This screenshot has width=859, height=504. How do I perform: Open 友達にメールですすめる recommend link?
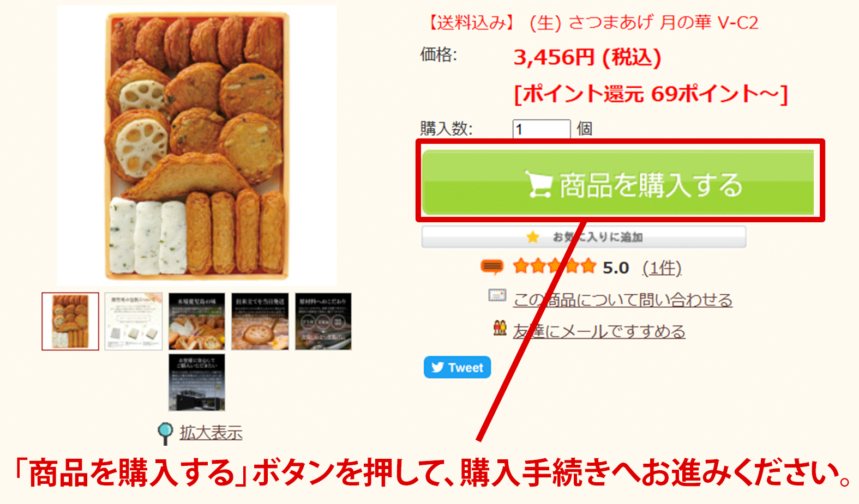(x=599, y=331)
